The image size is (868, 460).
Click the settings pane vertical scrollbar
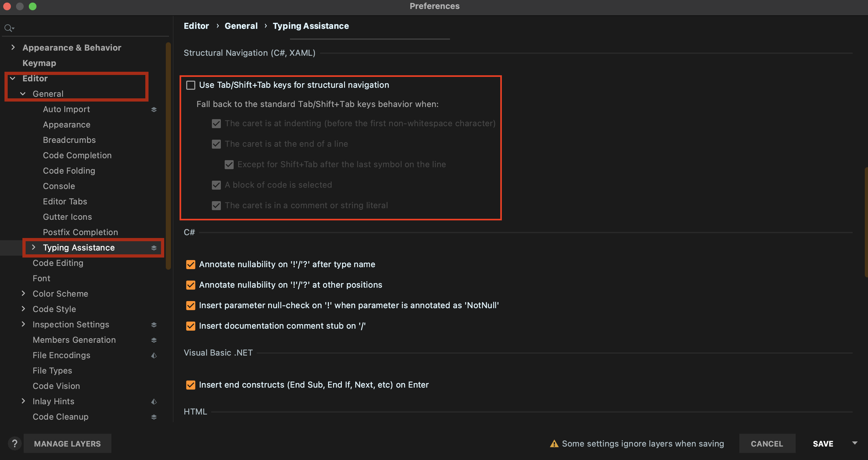pos(866,223)
